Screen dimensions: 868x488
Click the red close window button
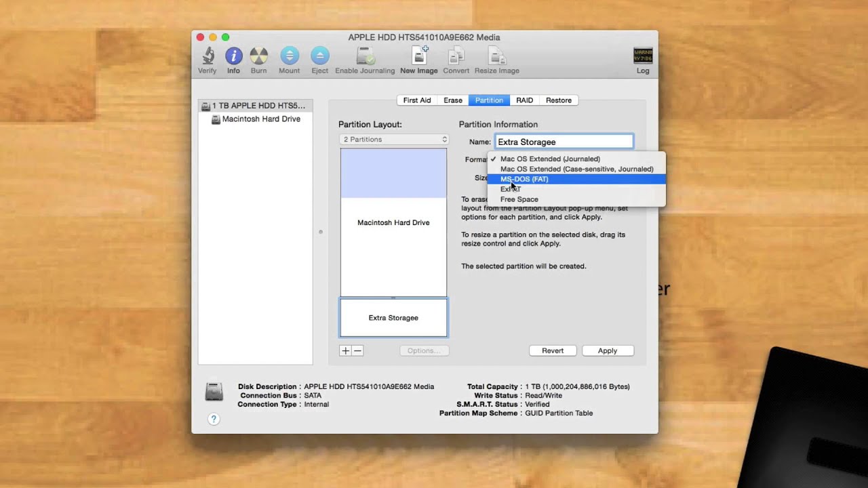200,37
